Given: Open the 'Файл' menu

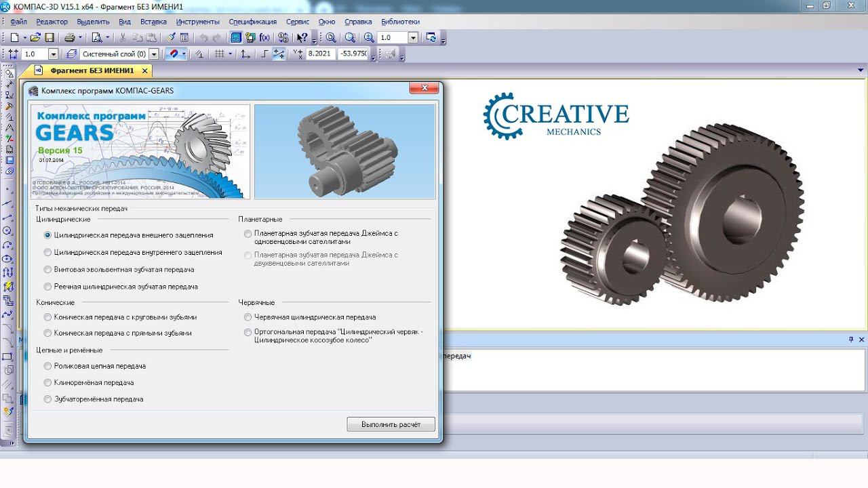Looking at the screenshot, I should click(x=18, y=22).
